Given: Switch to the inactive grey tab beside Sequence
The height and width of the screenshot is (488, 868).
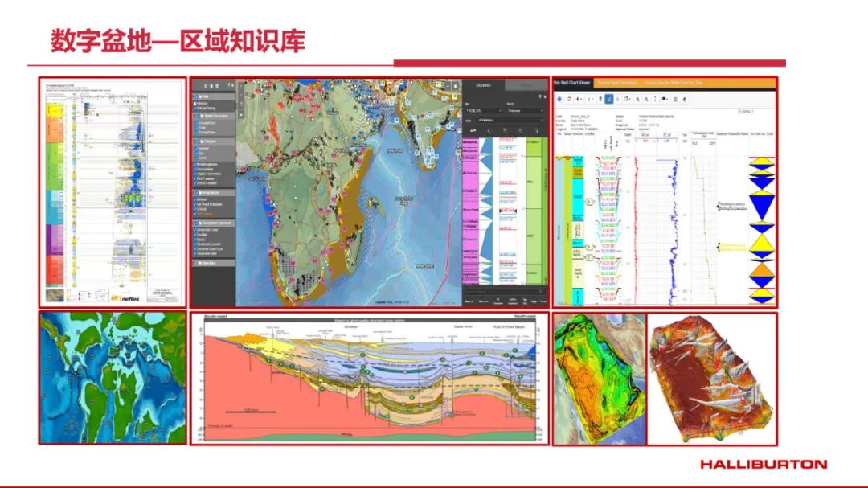Looking at the screenshot, I should tap(526, 85).
